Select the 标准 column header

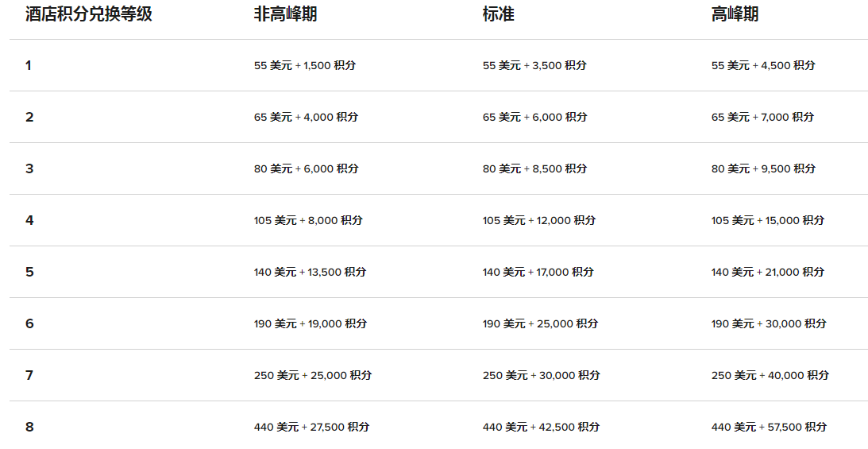[x=498, y=14]
